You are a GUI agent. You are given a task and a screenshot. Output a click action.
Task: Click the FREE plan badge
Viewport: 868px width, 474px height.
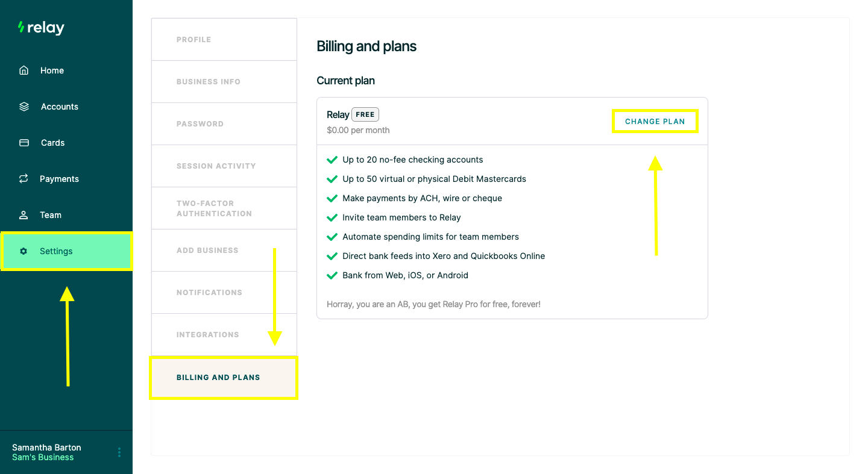click(365, 114)
